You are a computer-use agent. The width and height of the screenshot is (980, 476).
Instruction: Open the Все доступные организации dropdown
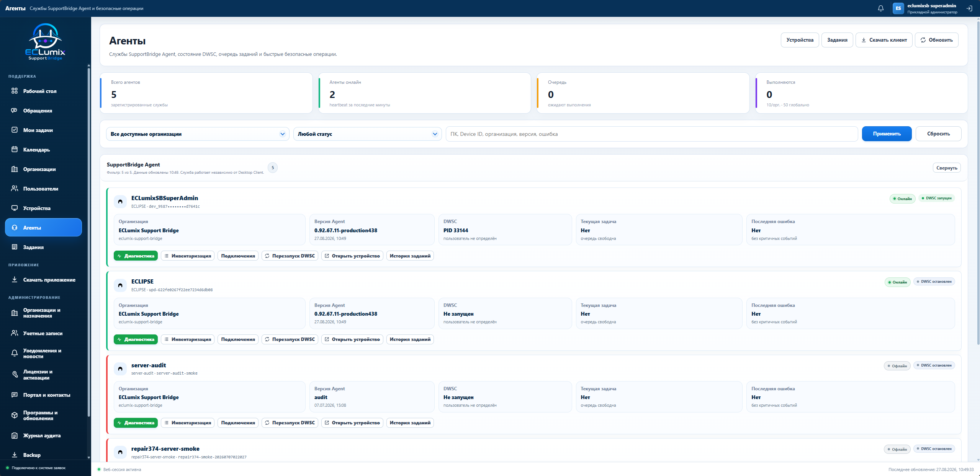[198, 134]
